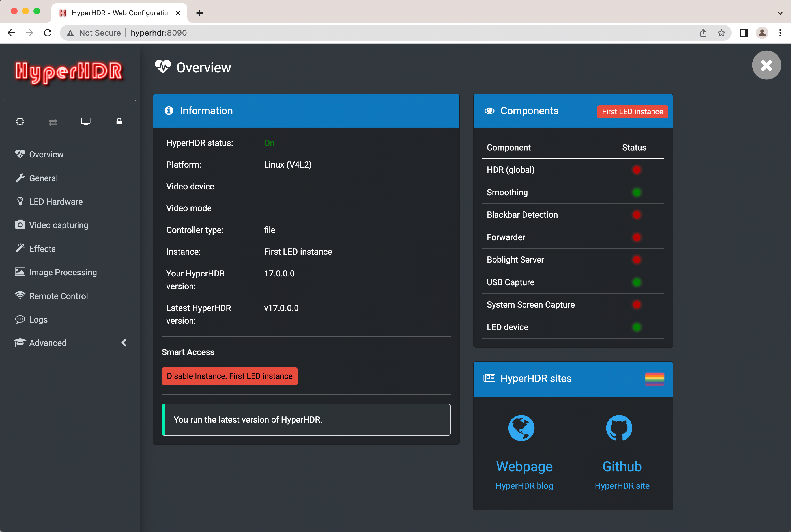Open the HyperHDR blog link
The width and height of the screenshot is (791, 532).
(524, 486)
